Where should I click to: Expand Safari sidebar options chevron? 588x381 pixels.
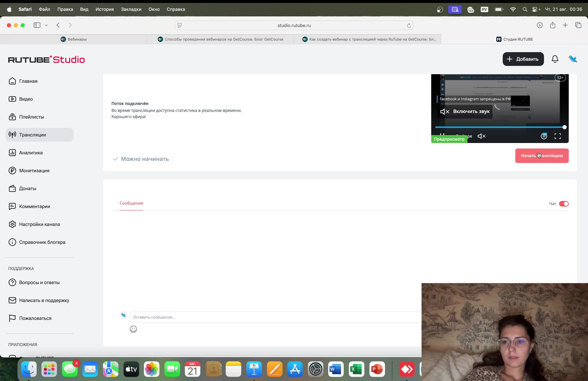click(x=46, y=25)
